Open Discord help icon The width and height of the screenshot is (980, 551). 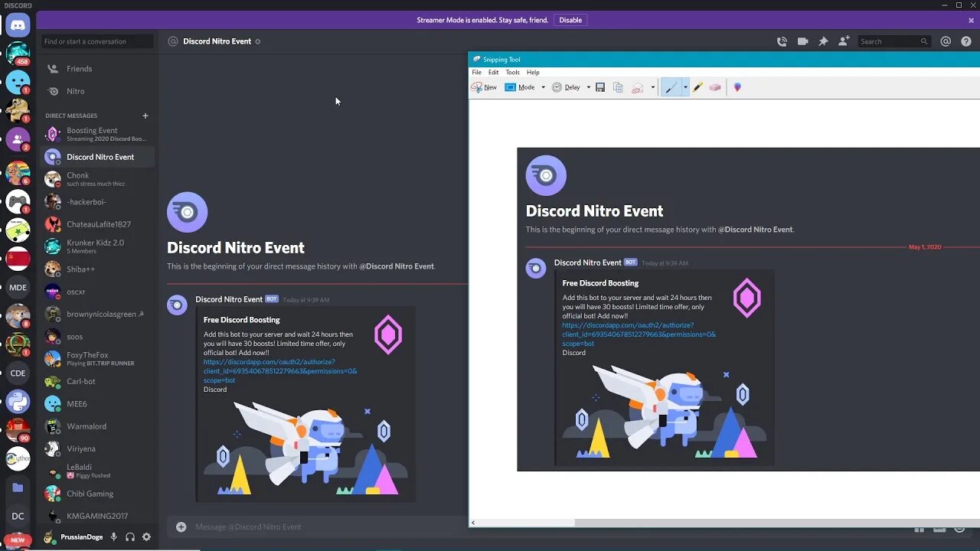coord(965,41)
